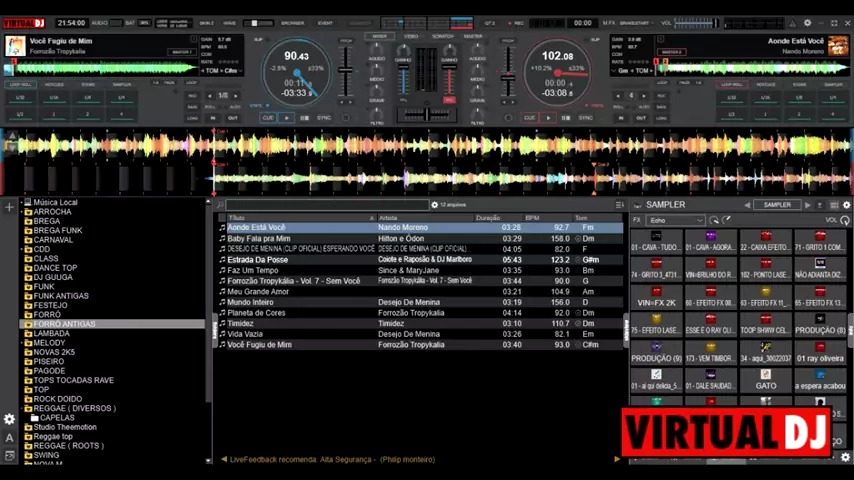
Task: Go to previous sampler bank arrow
Action: point(747,205)
